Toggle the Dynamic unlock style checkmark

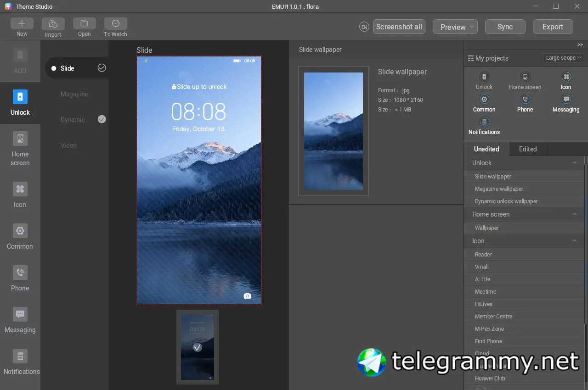click(x=102, y=119)
